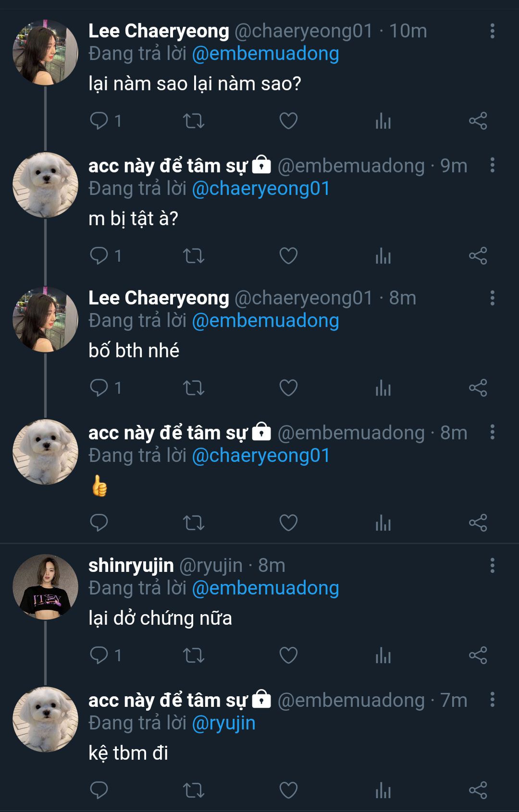
Task: Open the Lee Chaeryeong display name at top
Action: pyautogui.click(x=159, y=31)
